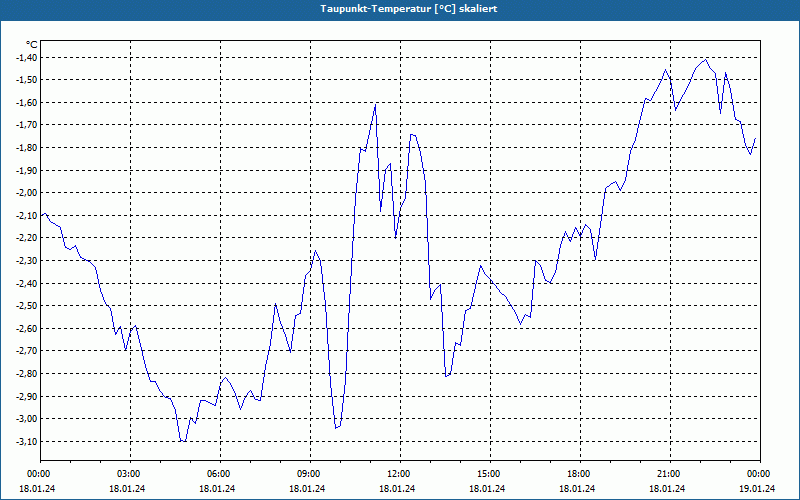Click the -2,10 y-axis value

point(27,215)
